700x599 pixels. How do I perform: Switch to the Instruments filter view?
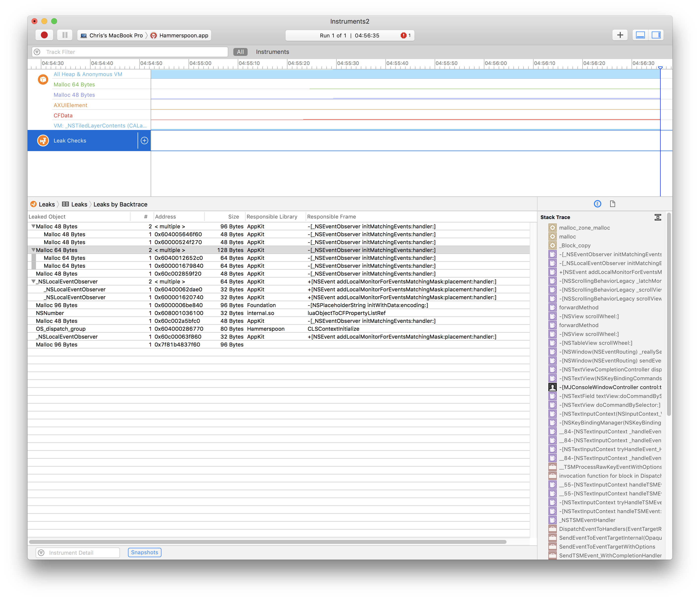pyautogui.click(x=272, y=52)
